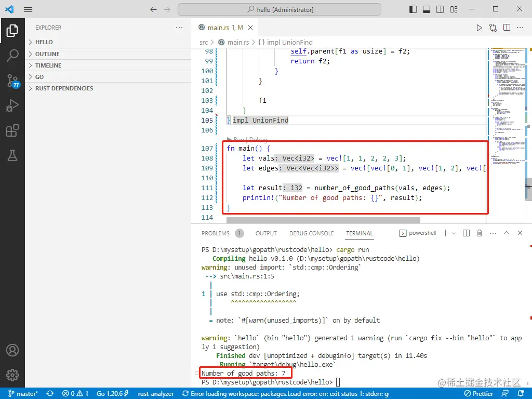
Task: Click the 'fn main()' code line
Action: pyautogui.click(x=248, y=149)
